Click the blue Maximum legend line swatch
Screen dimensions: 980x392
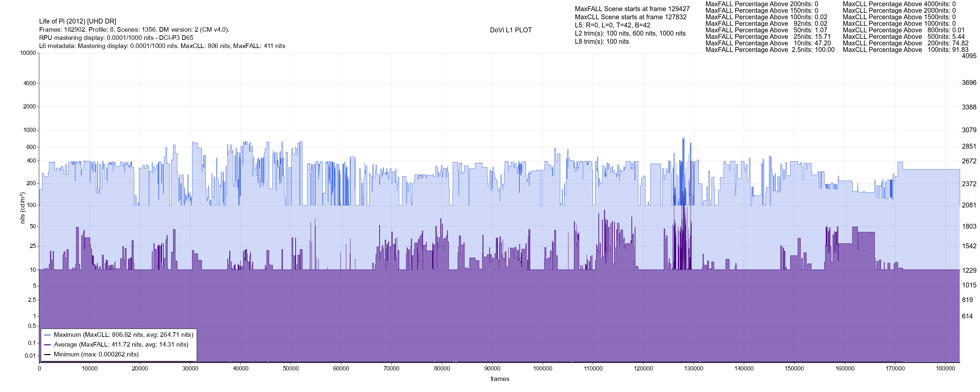pos(48,335)
